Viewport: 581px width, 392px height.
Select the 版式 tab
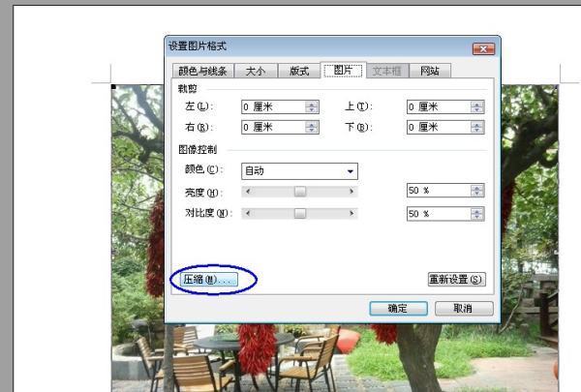point(298,71)
